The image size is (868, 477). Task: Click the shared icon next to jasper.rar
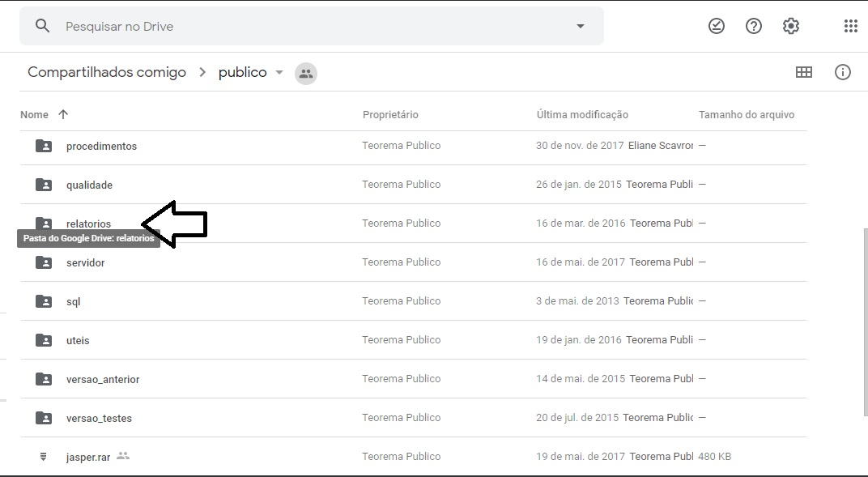click(x=123, y=456)
